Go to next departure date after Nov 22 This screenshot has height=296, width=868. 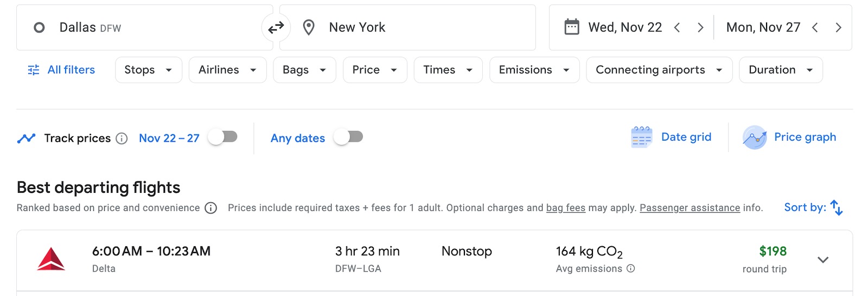click(700, 28)
